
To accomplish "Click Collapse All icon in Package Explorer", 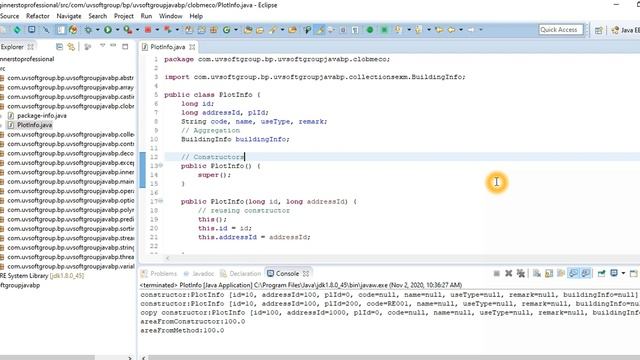I will click(x=59, y=47).
